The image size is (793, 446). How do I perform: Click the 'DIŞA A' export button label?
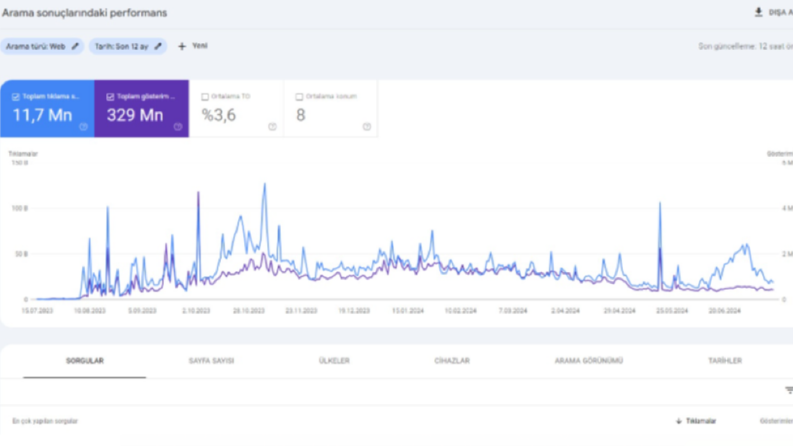pyautogui.click(x=780, y=13)
